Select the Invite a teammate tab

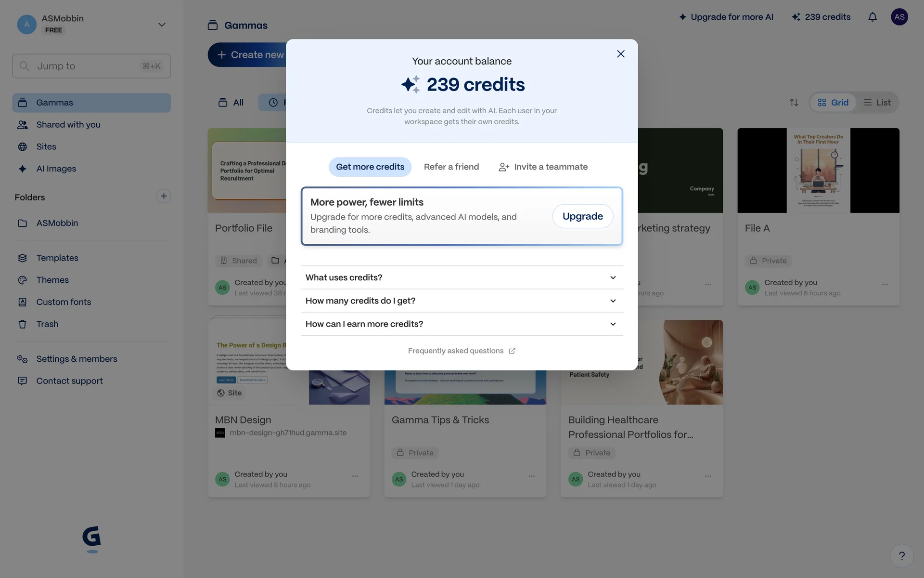click(x=543, y=167)
